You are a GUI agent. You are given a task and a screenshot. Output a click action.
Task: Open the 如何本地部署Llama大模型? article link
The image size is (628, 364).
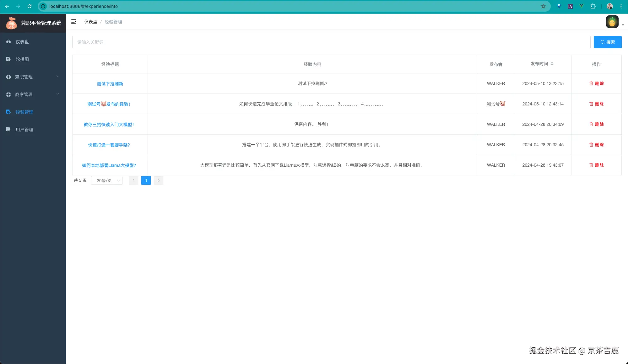click(x=109, y=165)
